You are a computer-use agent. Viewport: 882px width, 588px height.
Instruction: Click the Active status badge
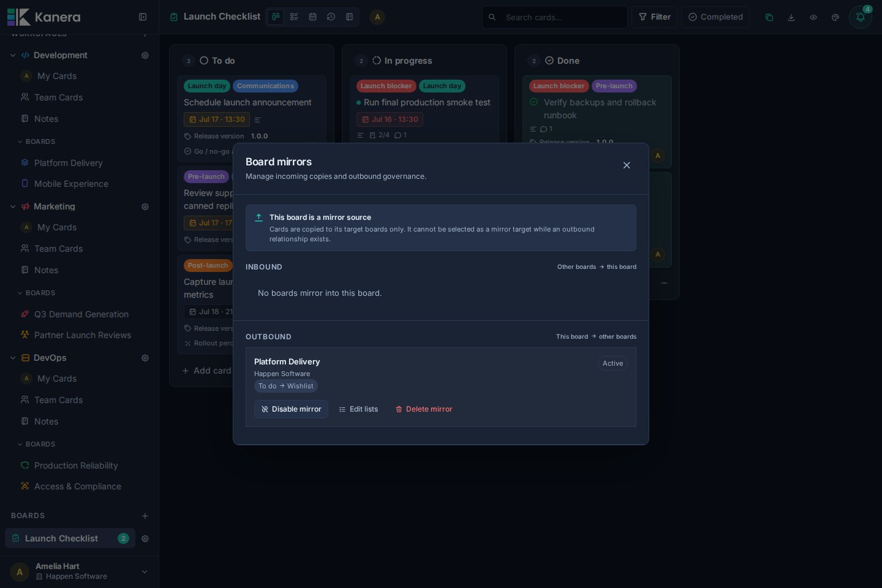click(x=612, y=363)
